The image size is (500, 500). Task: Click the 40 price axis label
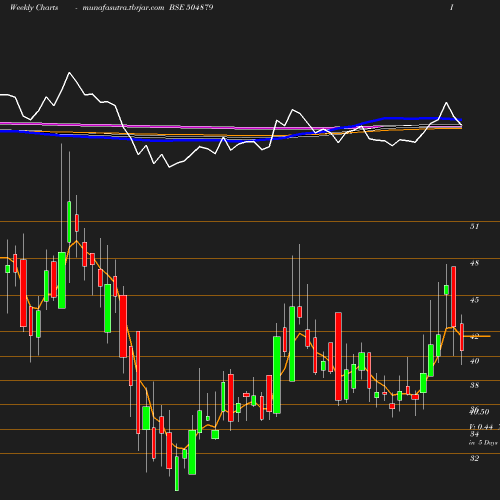[474, 361]
